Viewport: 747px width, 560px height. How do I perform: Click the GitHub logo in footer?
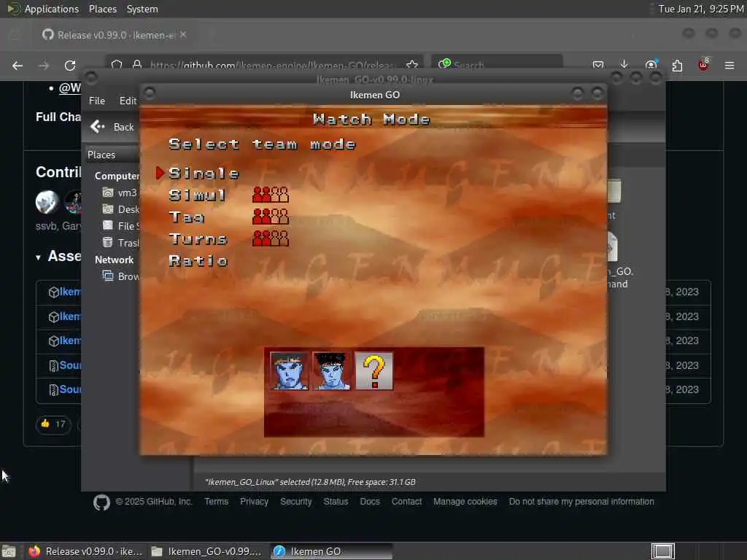point(101,502)
